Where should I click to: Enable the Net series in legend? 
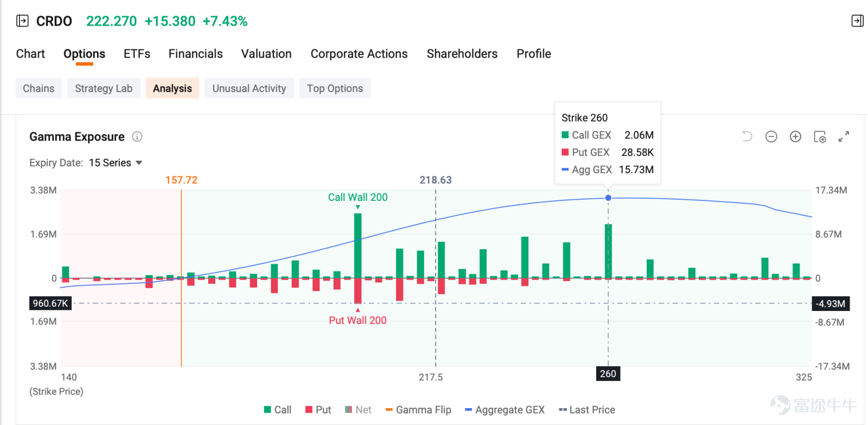(x=358, y=410)
